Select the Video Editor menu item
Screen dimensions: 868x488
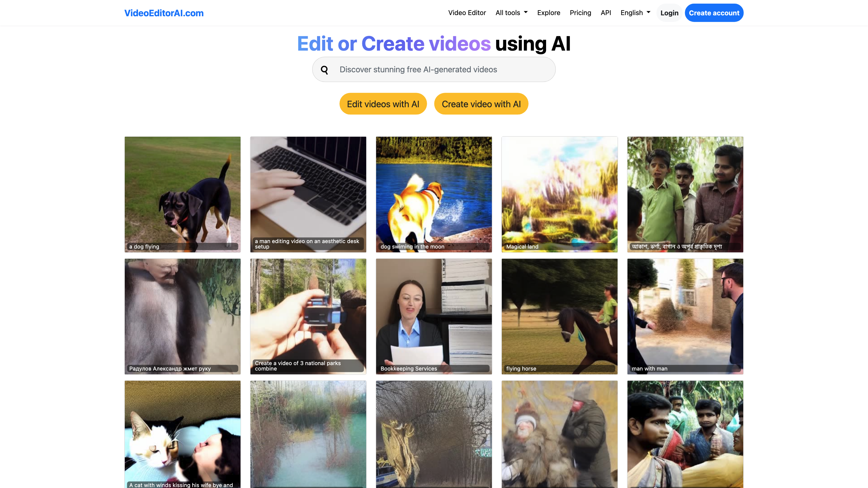tap(467, 13)
